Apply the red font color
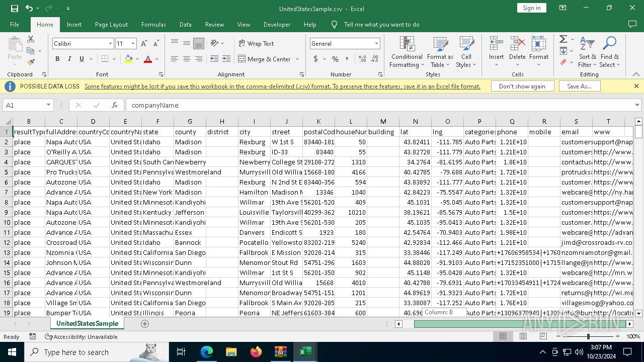The height and width of the screenshot is (362, 644). (x=148, y=59)
